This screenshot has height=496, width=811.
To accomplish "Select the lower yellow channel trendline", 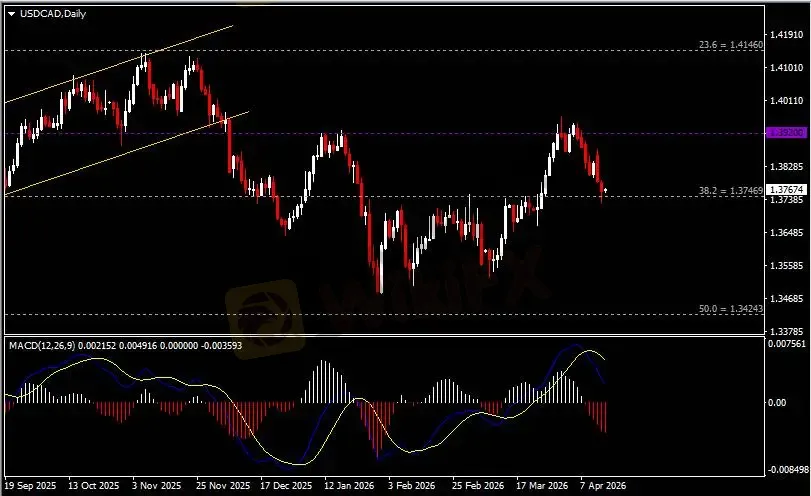I will 120,149.
